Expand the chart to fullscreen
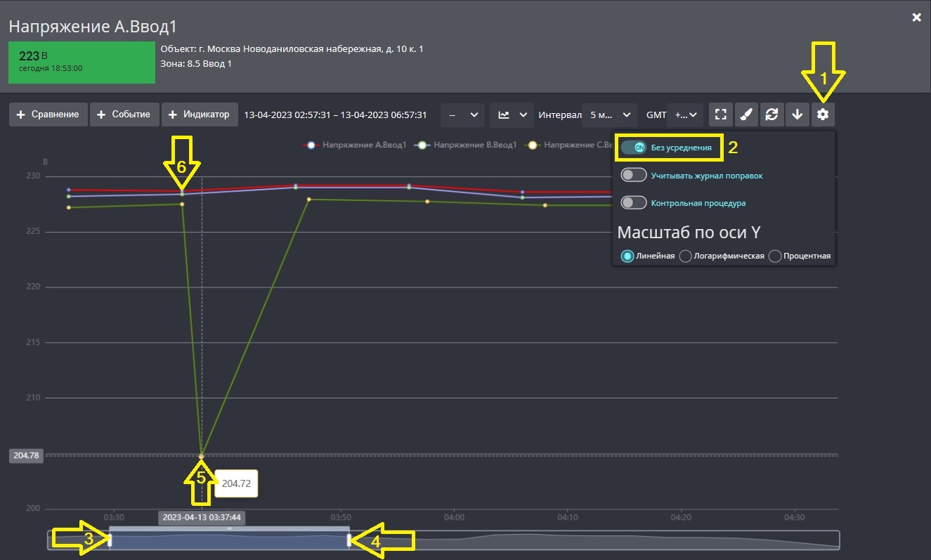The image size is (931, 560). pos(721,115)
